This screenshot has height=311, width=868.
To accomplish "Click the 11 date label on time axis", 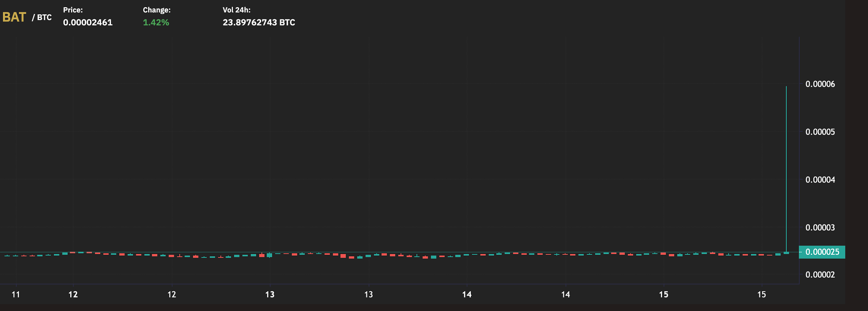I will click(x=16, y=295).
